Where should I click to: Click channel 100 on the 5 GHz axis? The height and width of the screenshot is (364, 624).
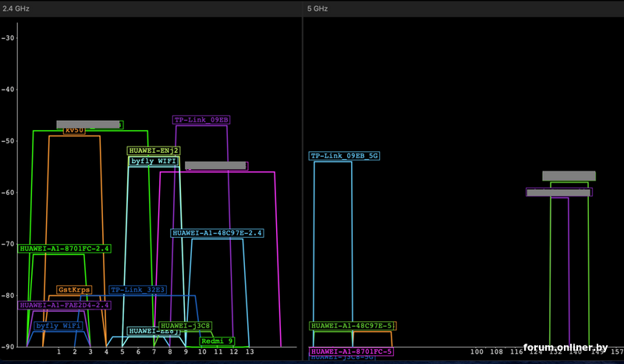pos(475,352)
